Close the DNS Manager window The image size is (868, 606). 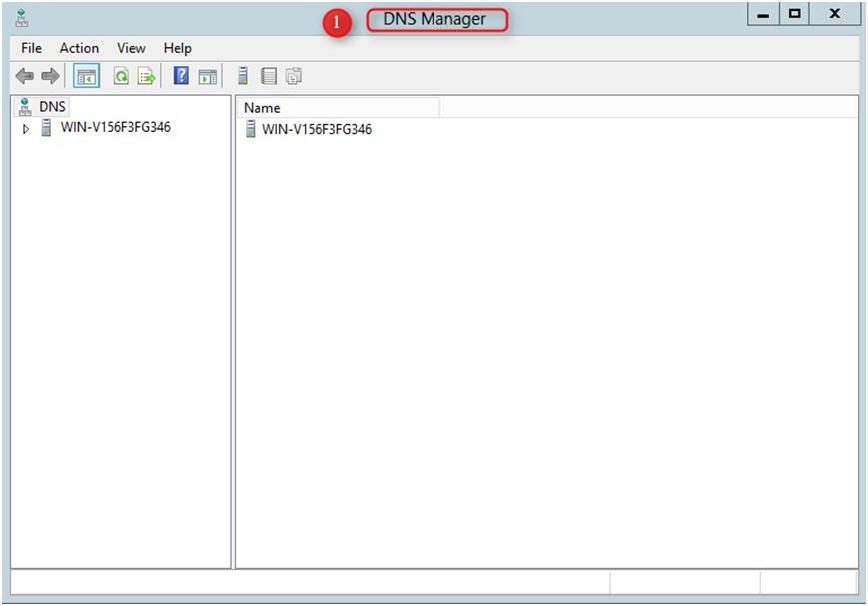(x=835, y=14)
